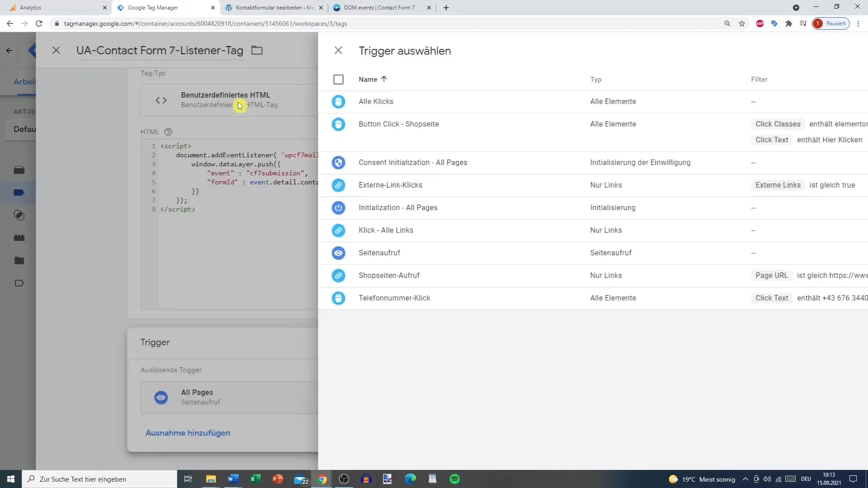Image resolution: width=868 pixels, height=488 pixels.
Task: Click Externe-Link-Klicks link icon
Action: 338,185
